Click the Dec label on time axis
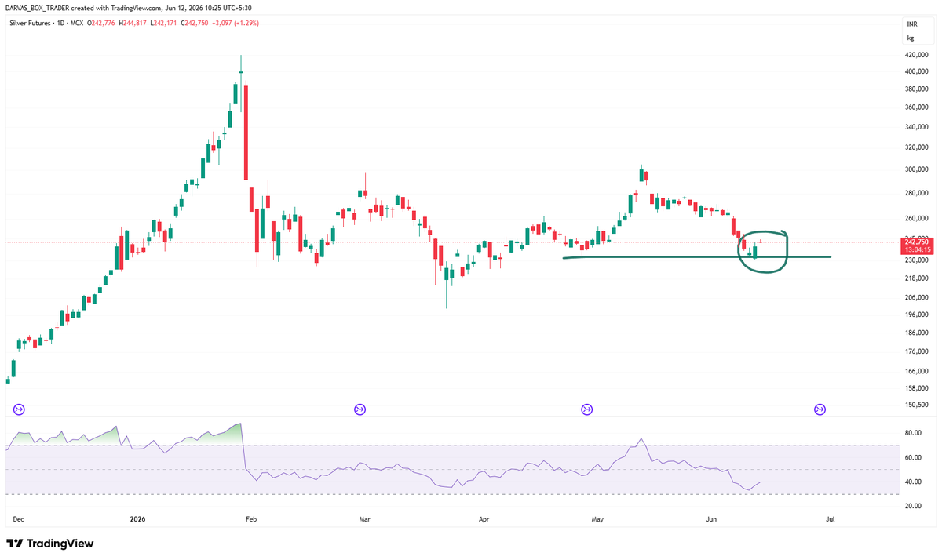 (20, 519)
